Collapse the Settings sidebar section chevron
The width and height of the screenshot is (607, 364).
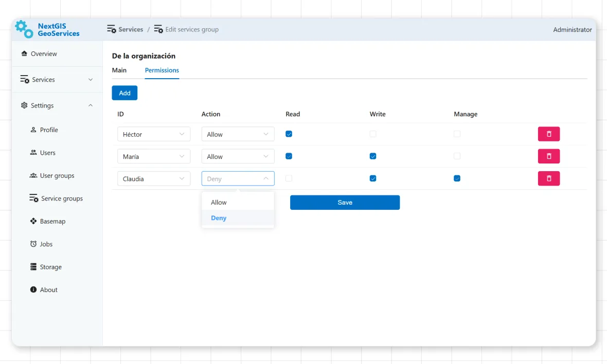tap(91, 105)
